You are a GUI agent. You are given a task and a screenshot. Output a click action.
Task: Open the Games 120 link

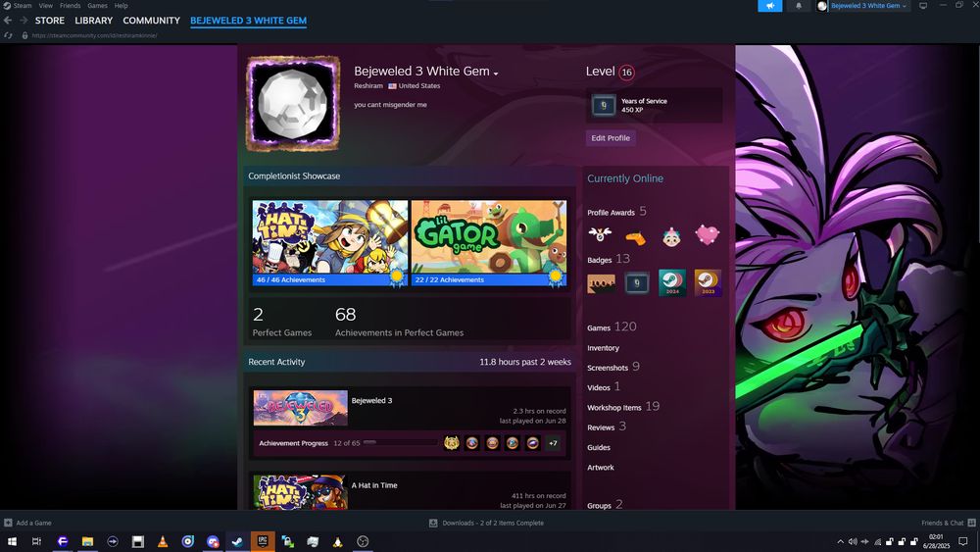(612, 326)
